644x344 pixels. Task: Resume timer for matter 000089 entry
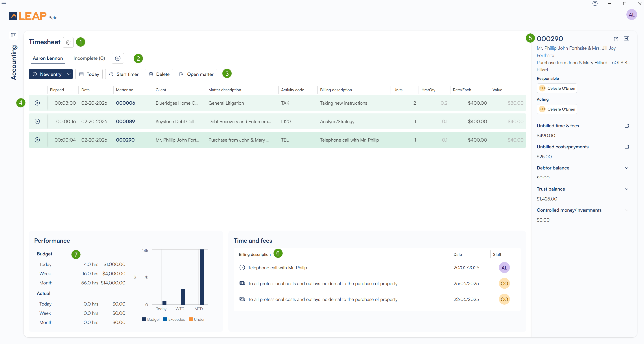(x=37, y=121)
